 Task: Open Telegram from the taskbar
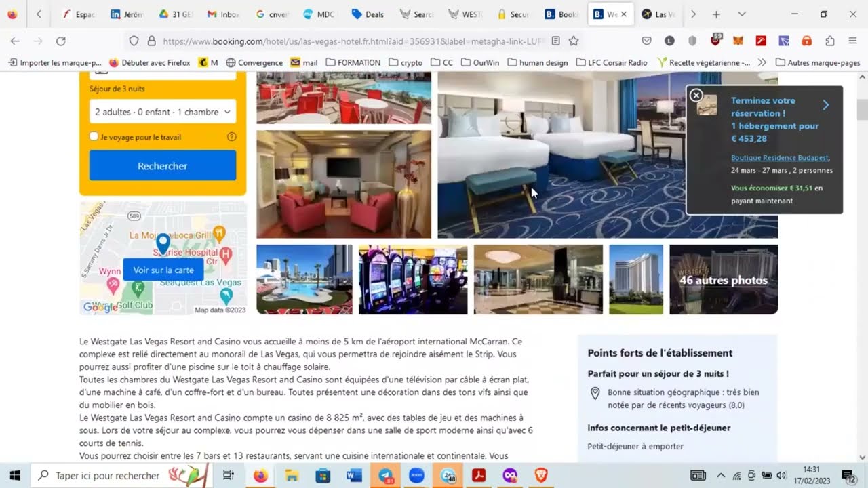[x=385, y=475]
